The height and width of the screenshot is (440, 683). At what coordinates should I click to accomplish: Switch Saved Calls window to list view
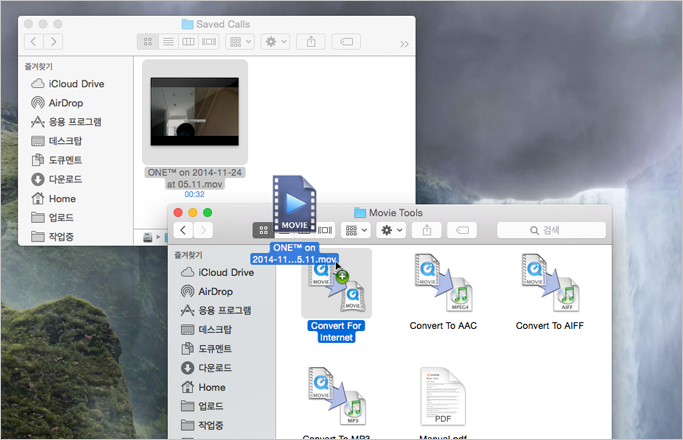pyautogui.click(x=168, y=42)
